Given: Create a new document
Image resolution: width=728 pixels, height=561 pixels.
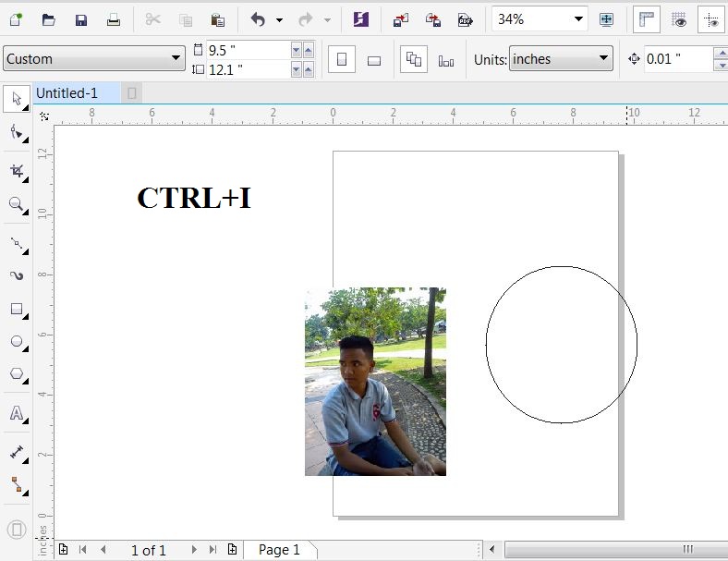Looking at the screenshot, I should [16, 19].
